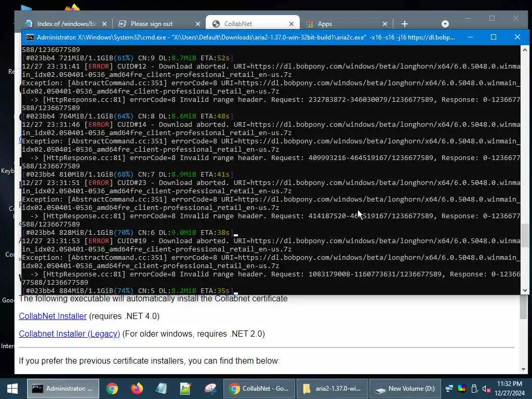Image resolution: width=532 pixels, height=399 pixels.
Task: Select the line showing 884MiB/1.1GiB(74%)
Action: pos(128,291)
